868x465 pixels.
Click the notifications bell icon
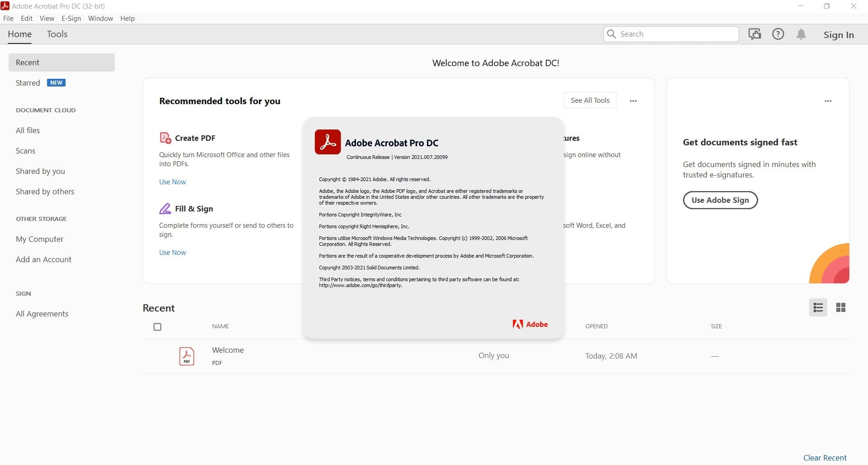pyautogui.click(x=801, y=34)
